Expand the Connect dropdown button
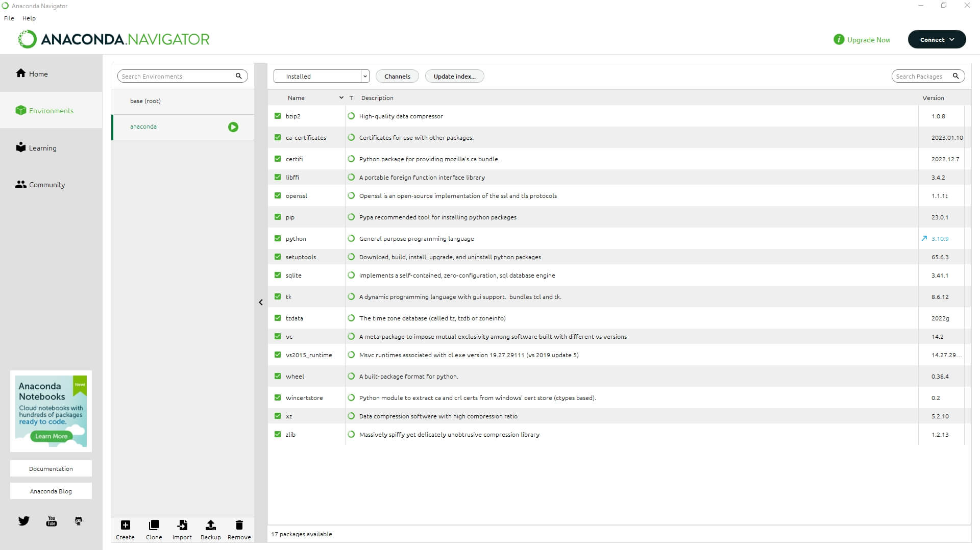The image size is (980, 550). [x=937, y=39]
